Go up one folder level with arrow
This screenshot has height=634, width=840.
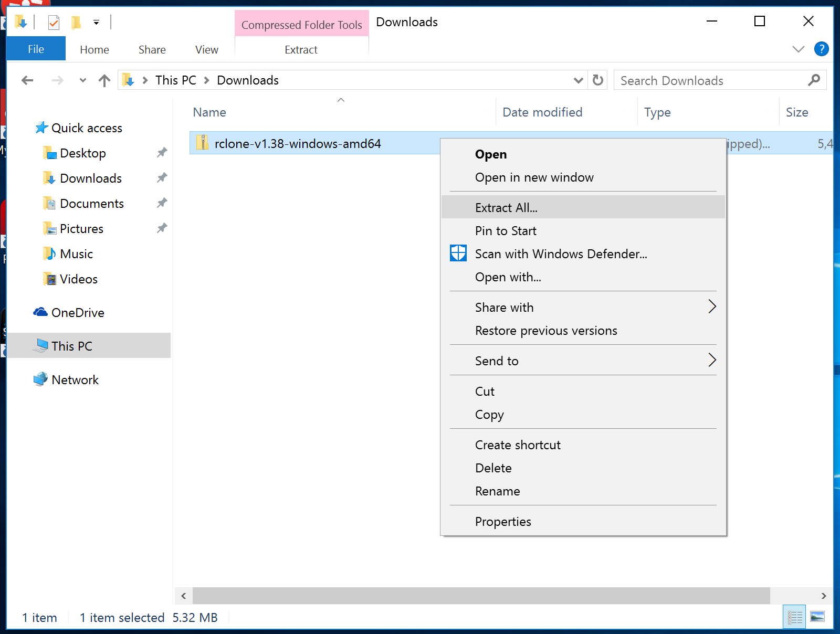coord(104,80)
